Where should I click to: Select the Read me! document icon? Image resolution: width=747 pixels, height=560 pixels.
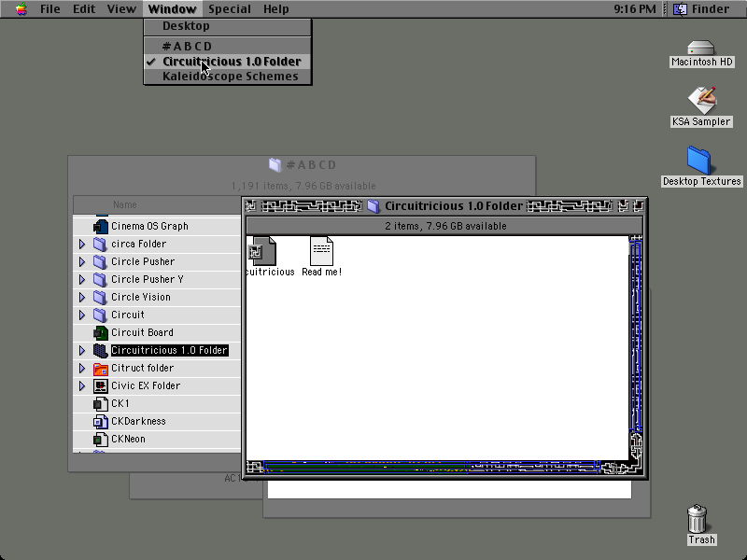tap(321, 251)
